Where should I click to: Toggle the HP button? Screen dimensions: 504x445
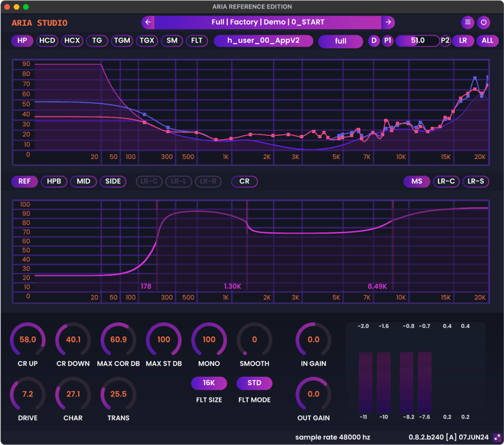tap(22, 41)
